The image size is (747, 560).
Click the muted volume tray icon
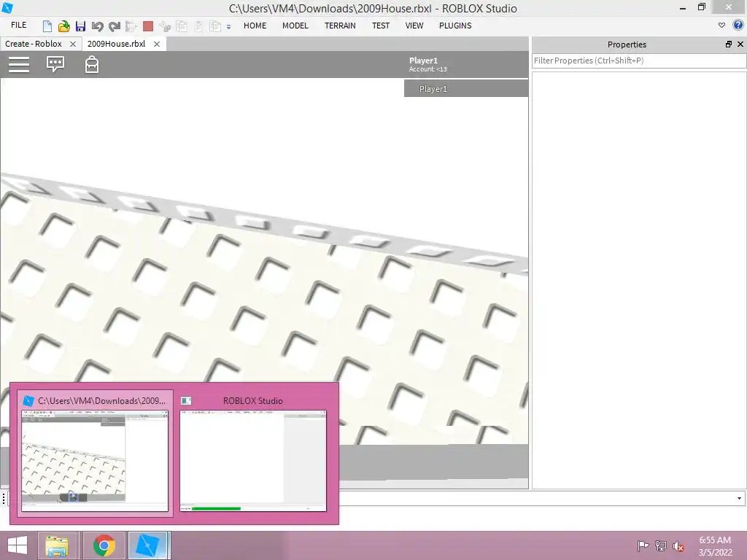pyautogui.click(x=678, y=545)
